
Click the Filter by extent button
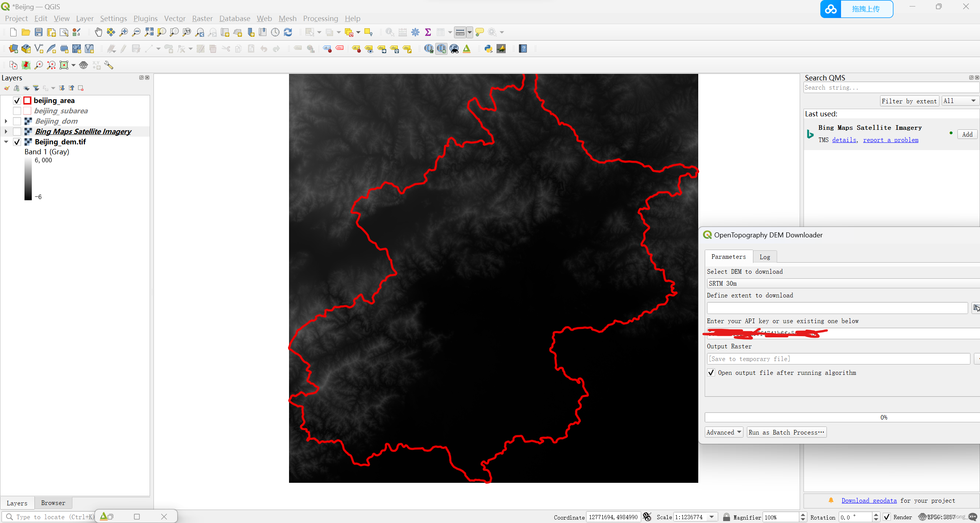click(909, 101)
